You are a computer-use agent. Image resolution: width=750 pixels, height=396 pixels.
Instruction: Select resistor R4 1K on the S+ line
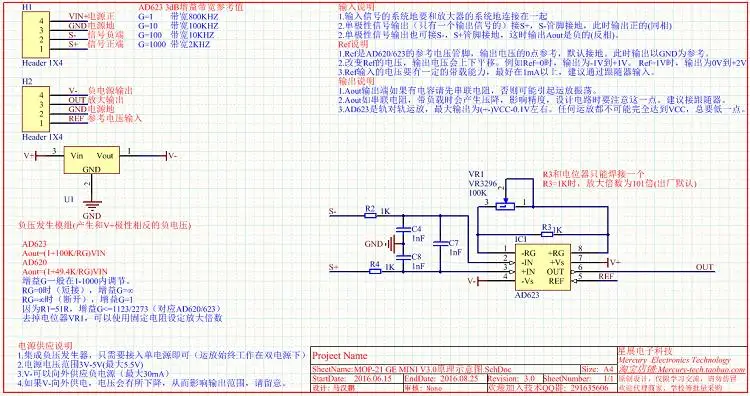pyautogui.click(x=375, y=271)
